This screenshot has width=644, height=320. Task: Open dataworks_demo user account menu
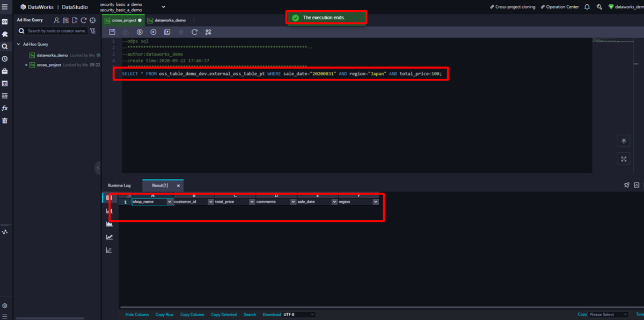point(625,7)
